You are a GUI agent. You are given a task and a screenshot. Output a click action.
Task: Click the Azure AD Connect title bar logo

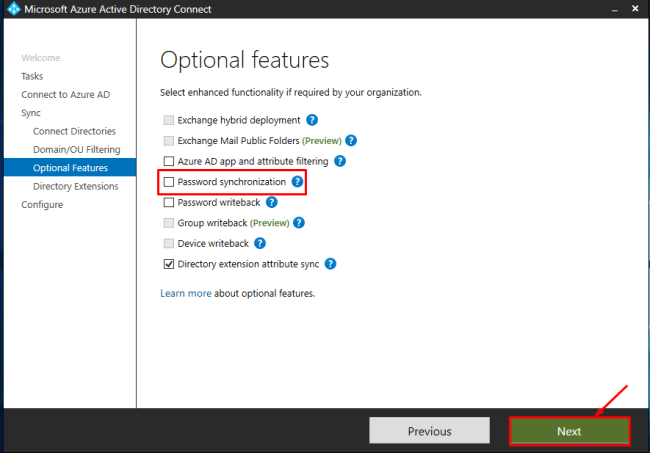(14, 9)
